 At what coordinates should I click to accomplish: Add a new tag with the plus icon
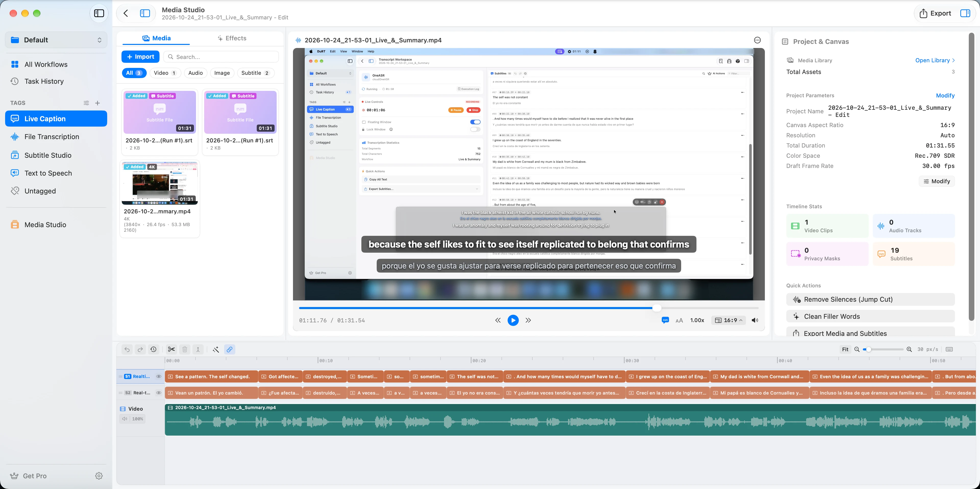[x=97, y=103]
